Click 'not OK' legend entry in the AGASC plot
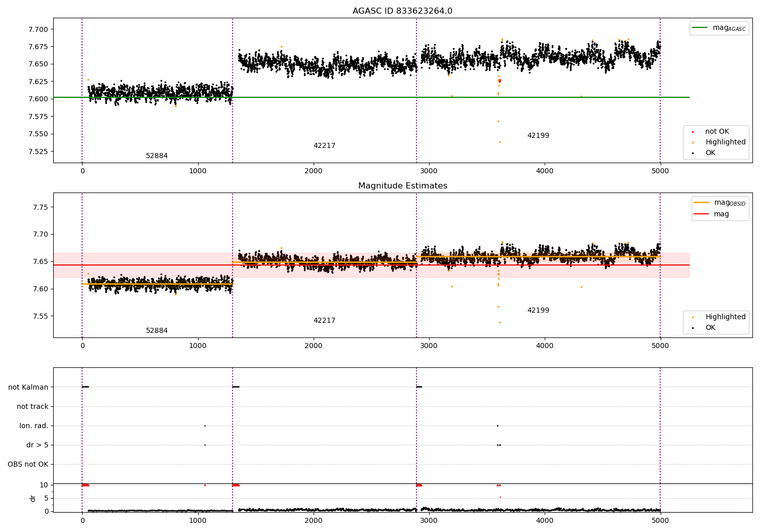Viewport: 760px width, 532px height. (710, 132)
